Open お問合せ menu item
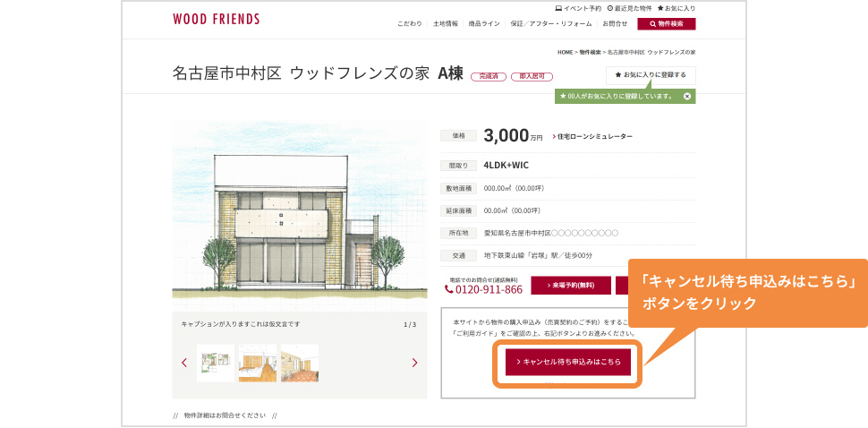 (615, 24)
